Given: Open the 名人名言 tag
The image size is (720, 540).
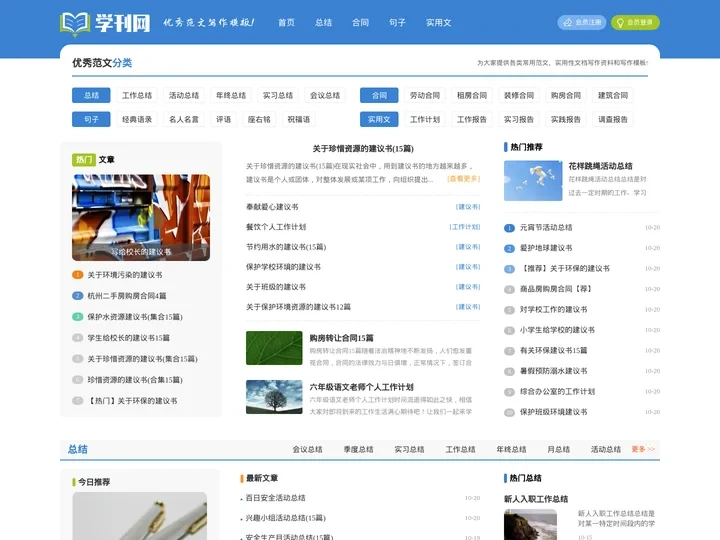Looking at the screenshot, I should (x=184, y=119).
